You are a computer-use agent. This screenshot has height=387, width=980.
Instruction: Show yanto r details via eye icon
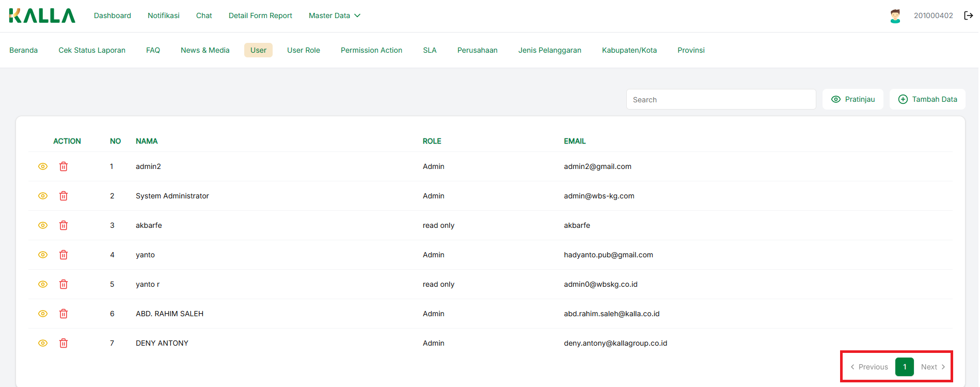point(43,284)
